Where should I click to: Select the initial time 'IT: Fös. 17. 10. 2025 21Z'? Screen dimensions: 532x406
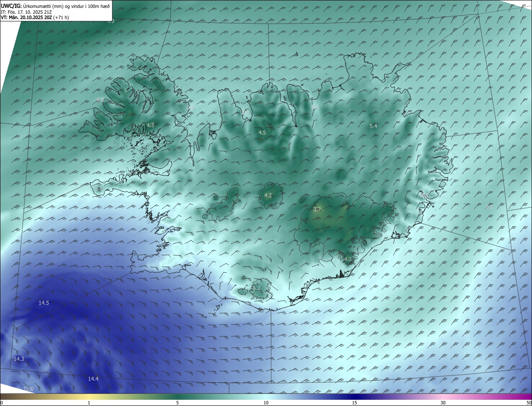(x=26, y=12)
